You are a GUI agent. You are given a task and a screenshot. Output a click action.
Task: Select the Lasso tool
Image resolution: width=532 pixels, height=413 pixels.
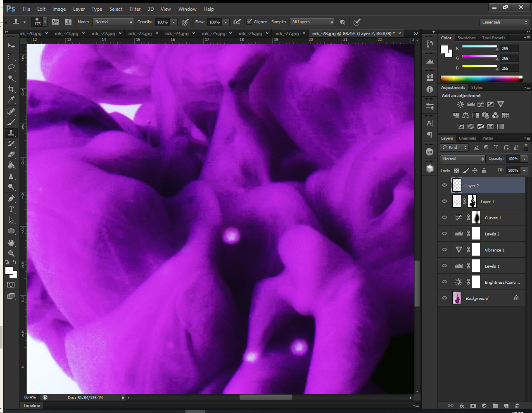tap(11, 67)
